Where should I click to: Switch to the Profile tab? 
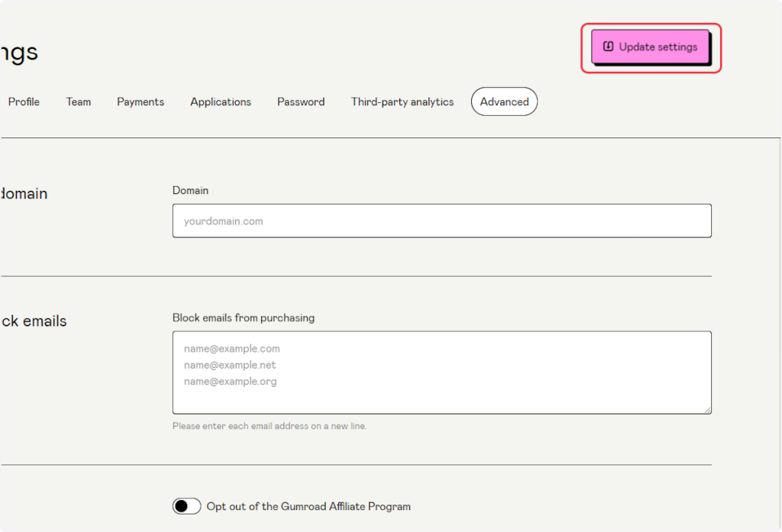(24, 102)
